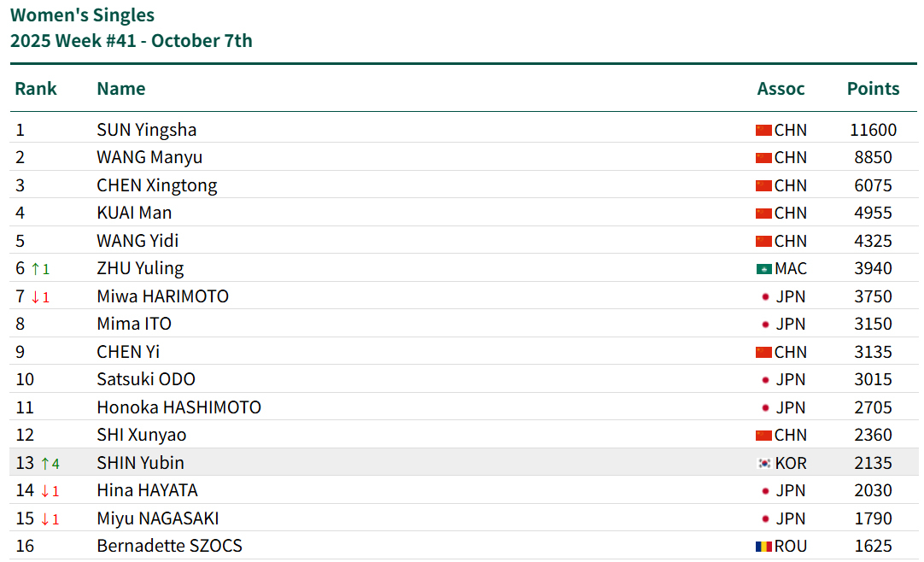
Task: Click the Women's Singles heading
Action: coord(83,15)
